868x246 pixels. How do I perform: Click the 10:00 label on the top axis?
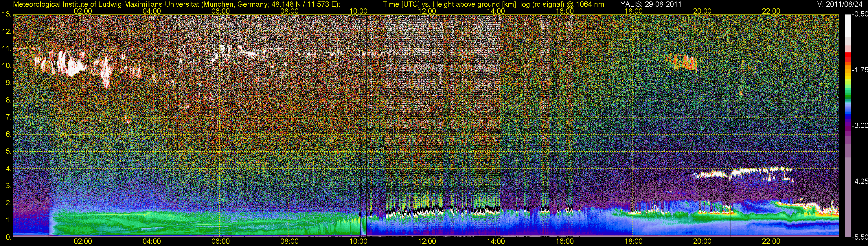pos(358,11)
